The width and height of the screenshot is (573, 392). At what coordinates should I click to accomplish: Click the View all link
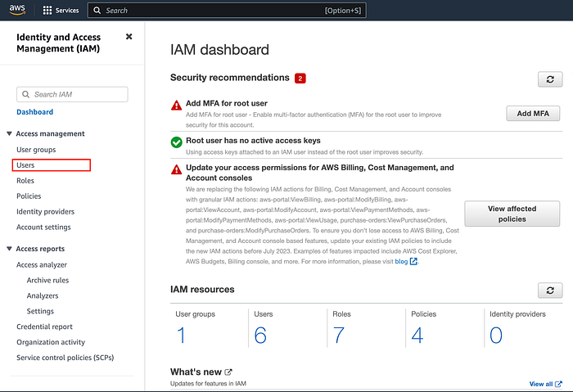pos(541,384)
